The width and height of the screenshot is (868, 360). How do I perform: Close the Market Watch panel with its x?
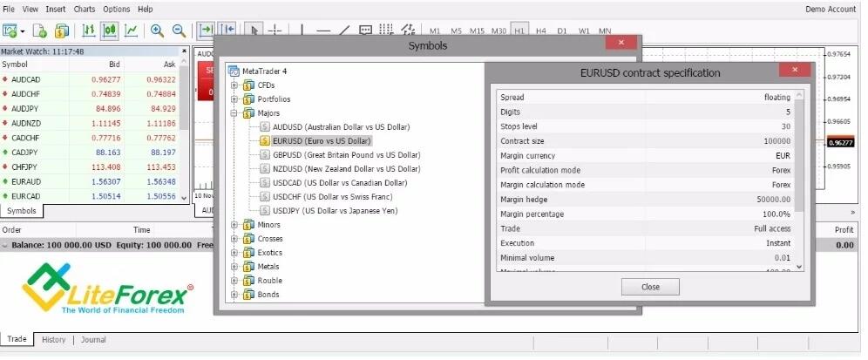tap(185, 51)
